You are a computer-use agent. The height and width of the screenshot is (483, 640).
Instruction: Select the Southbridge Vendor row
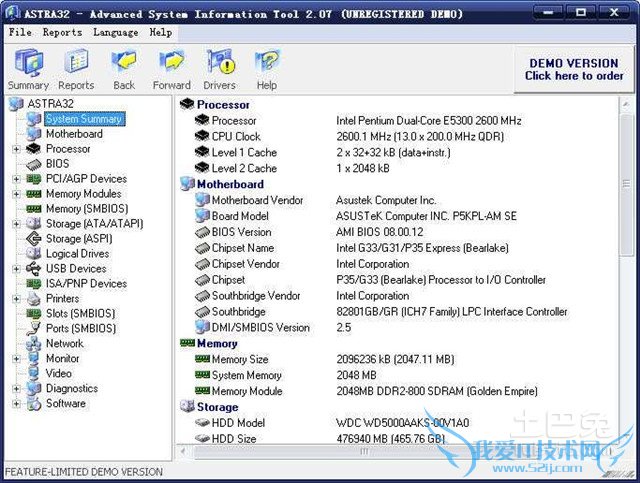pos(302,296)
